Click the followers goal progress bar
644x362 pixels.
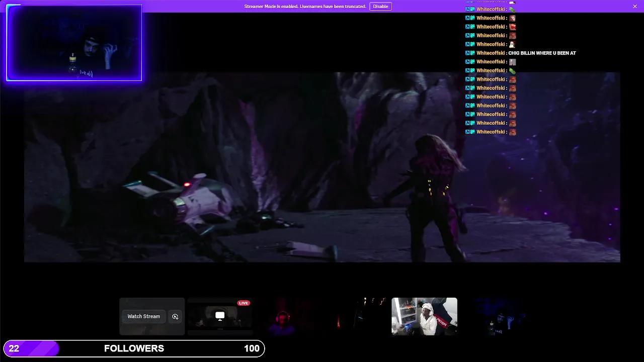point(134,348)
